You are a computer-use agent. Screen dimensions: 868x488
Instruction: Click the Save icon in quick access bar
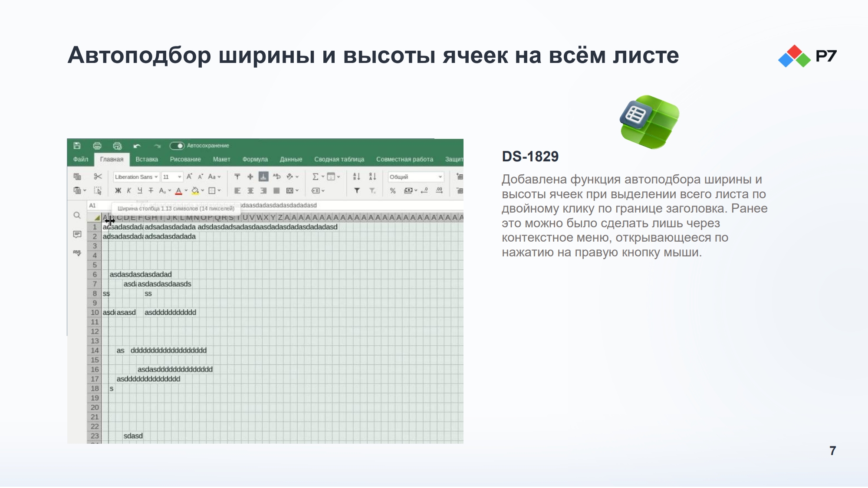point(77,146)
